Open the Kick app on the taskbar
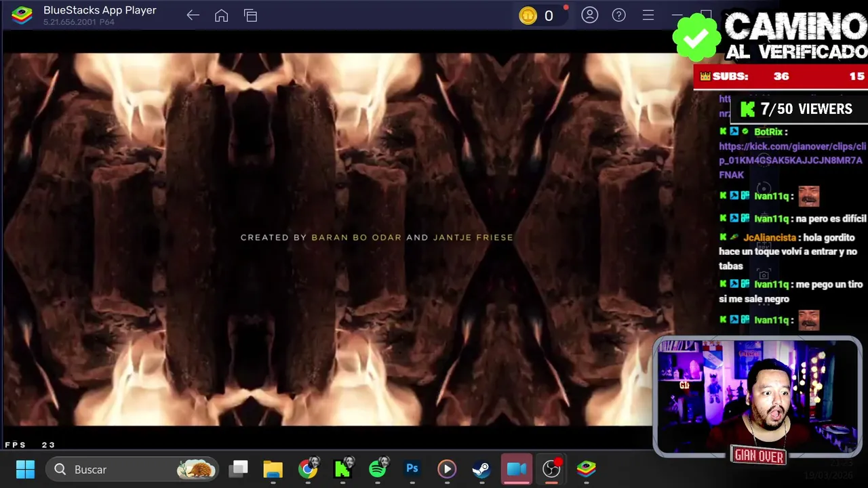Image resolution: width=868 pixels, height=488 pixels. [343, 469]
